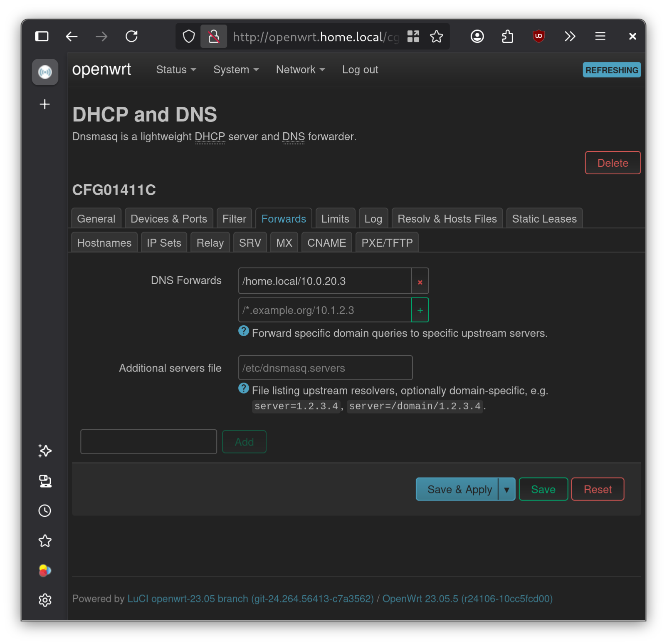Switch to Devices & Ports tab
This screenshot has height=644, width=667.
169,219
